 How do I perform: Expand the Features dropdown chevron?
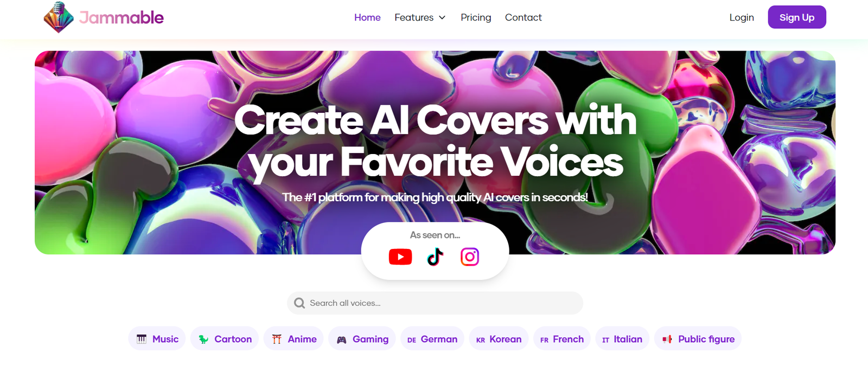point(442,18)
